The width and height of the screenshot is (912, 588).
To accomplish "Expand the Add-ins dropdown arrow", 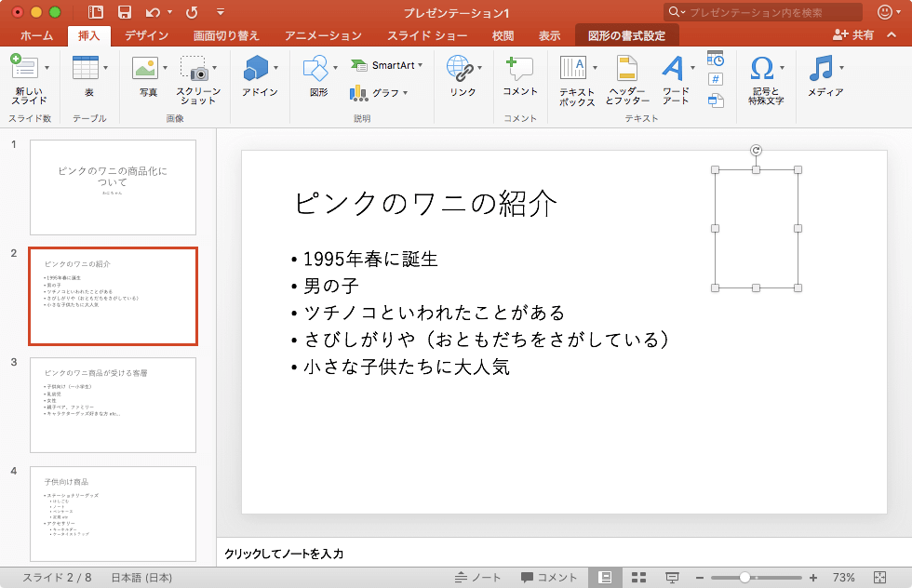I will (x=275, y=68).
